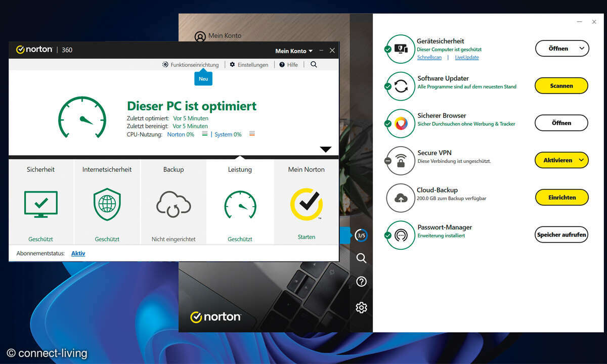Click the search magnifier in sidebar

click(x=361, y=258)
